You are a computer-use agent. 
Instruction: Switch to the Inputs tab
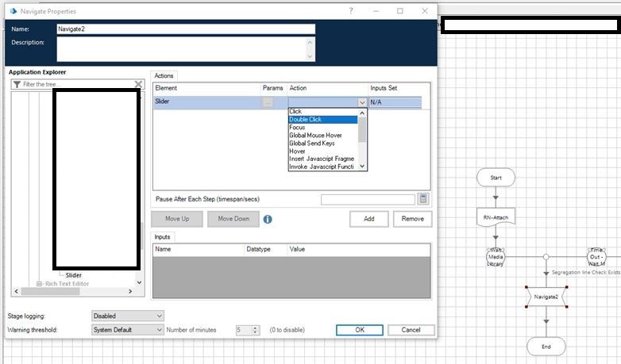coord(162,237)
